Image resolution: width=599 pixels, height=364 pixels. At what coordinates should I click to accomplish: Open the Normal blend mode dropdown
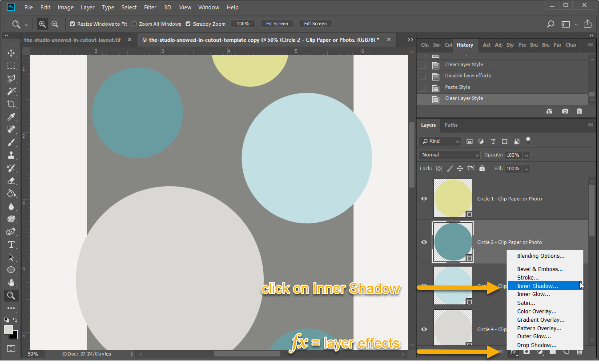[449, 155]
